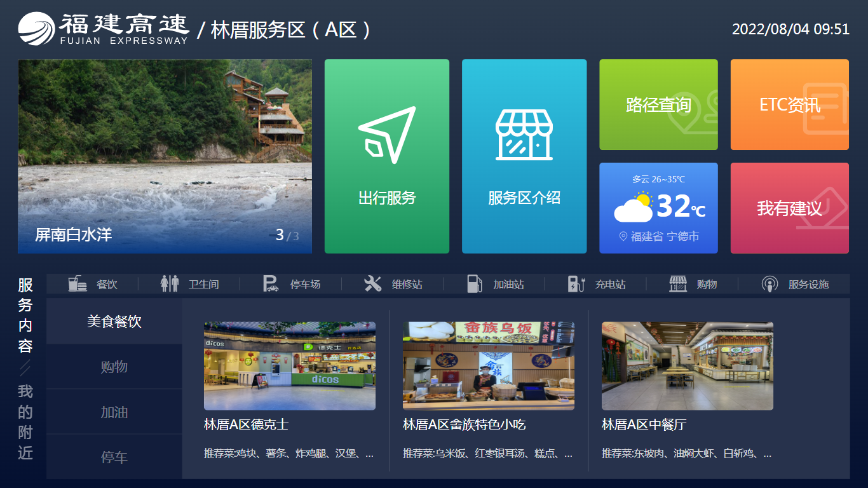Select the restroom icon in the service bar
The height and width of the screenshot is (488, 868).
coord(170,284)
